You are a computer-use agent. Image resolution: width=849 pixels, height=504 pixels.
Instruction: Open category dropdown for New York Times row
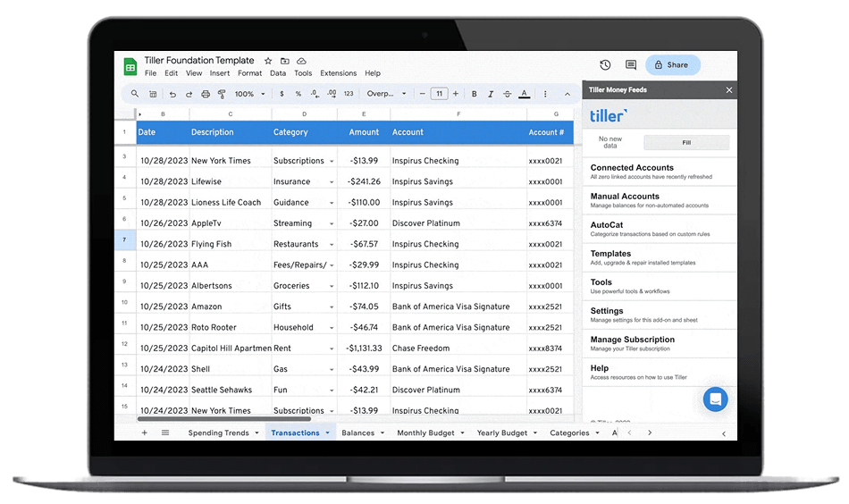tap(332, 161)
